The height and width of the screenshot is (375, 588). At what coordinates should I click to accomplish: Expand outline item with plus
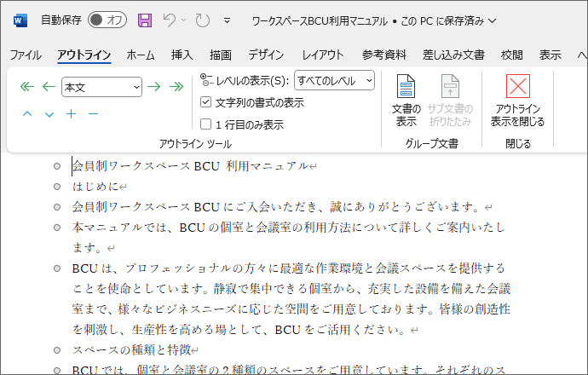pyautogui.click(x=72, y=114)
